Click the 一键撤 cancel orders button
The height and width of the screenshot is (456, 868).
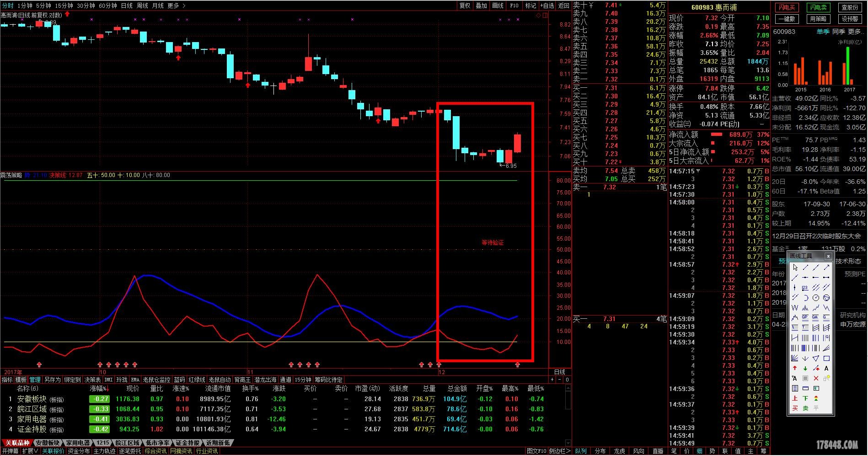click(x=786, y=19)
